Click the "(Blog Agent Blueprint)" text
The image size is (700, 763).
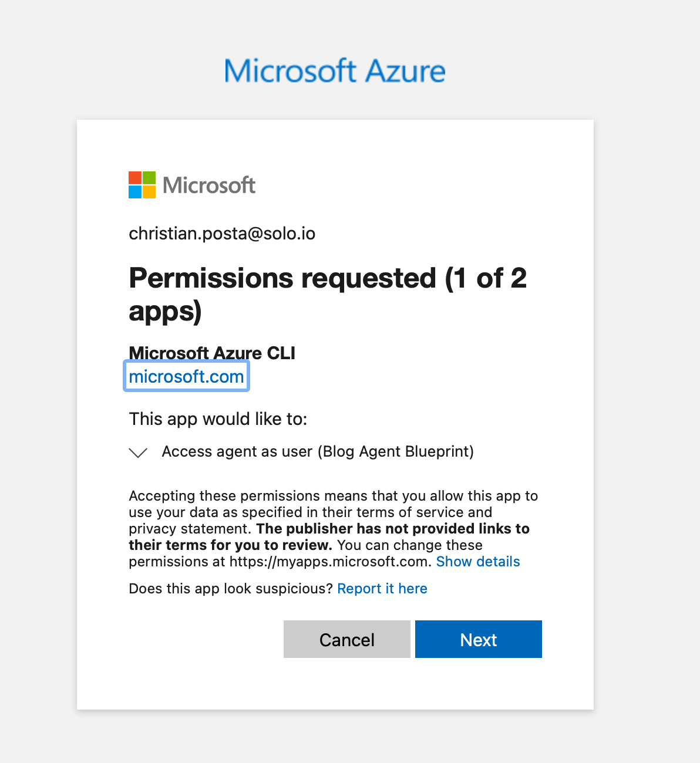pos(396,451)
